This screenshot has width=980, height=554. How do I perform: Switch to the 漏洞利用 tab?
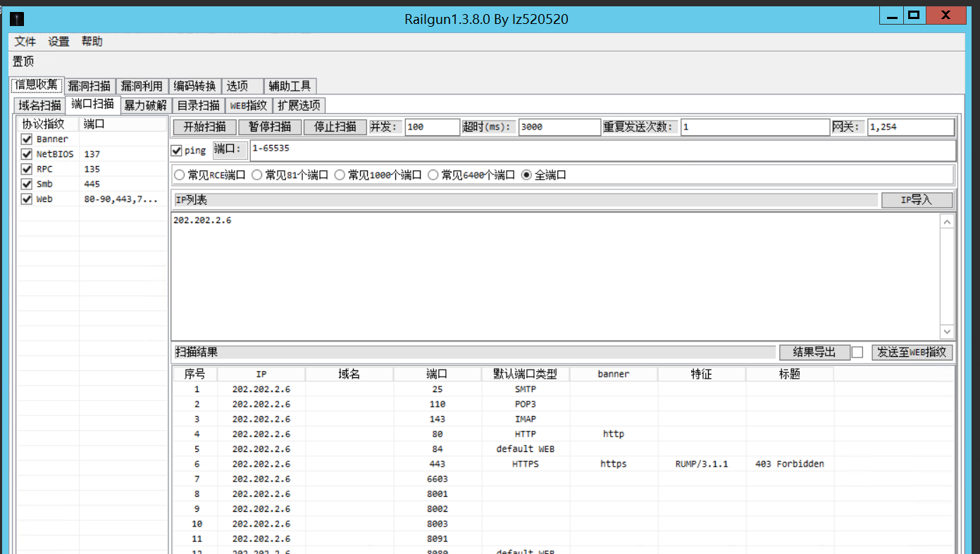pos(142,86)
